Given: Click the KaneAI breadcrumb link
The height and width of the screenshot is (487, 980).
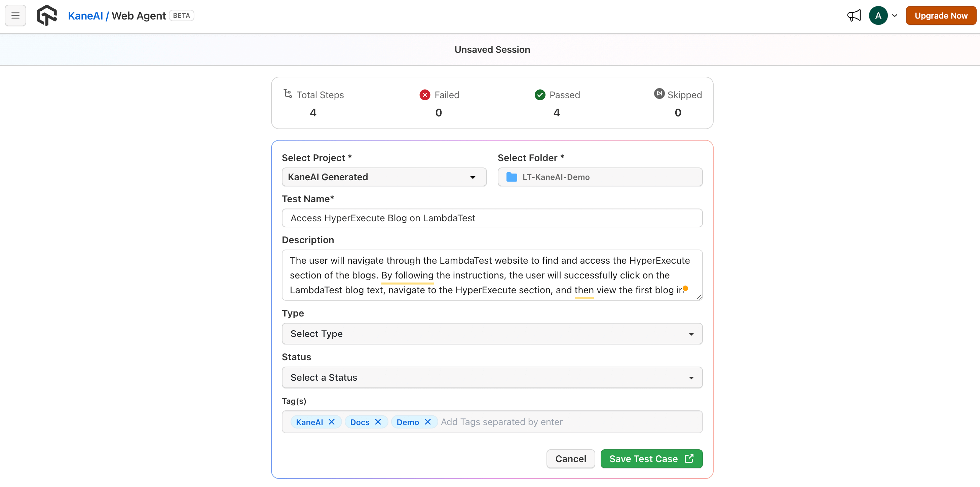Looking at the screenshot, I should click(85, 15).
